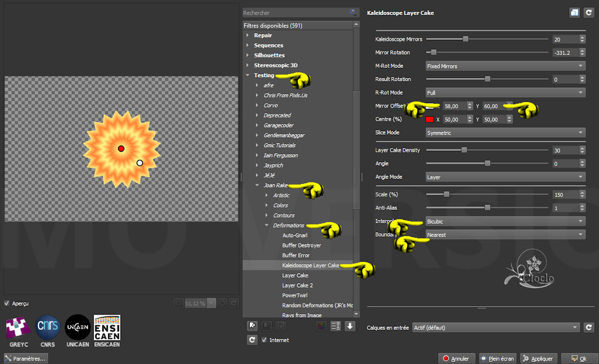Click the red Centre color swatch
Viewport: 599px width, 364px height.
point(430,119)
